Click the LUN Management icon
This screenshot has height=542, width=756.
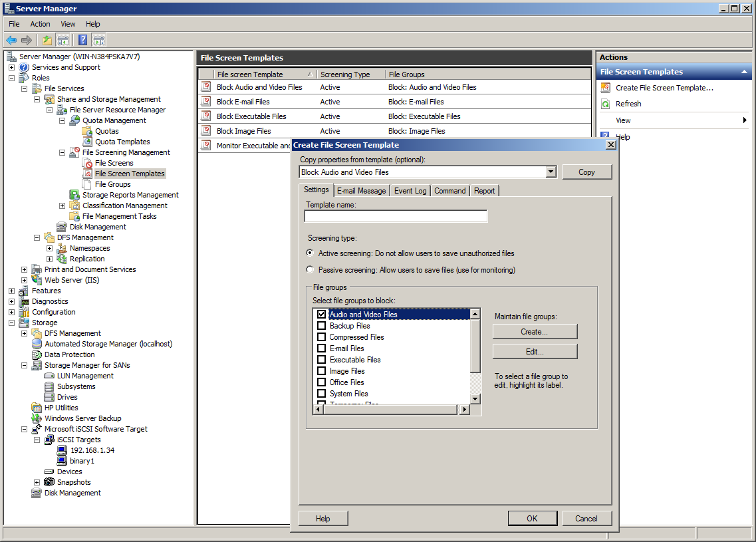click(49, 376)
